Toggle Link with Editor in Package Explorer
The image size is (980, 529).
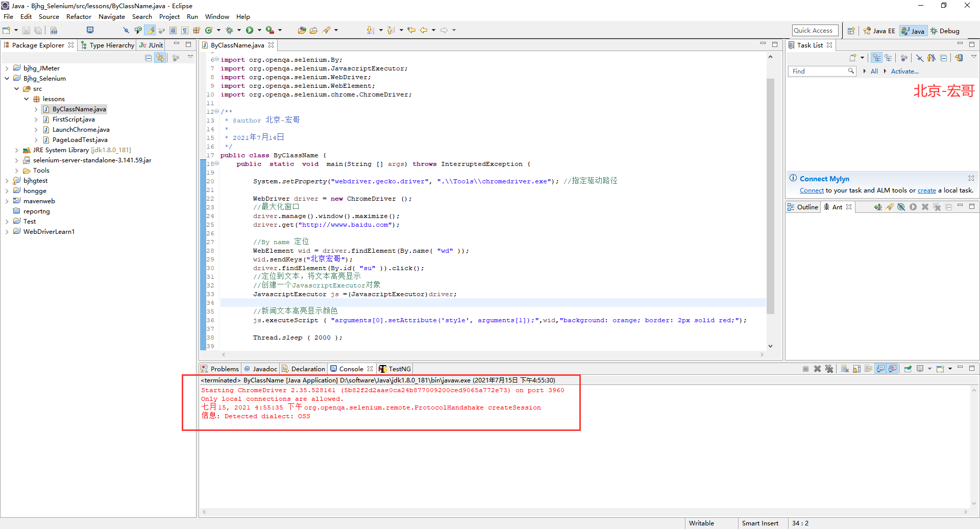click(x=160, y=58)
